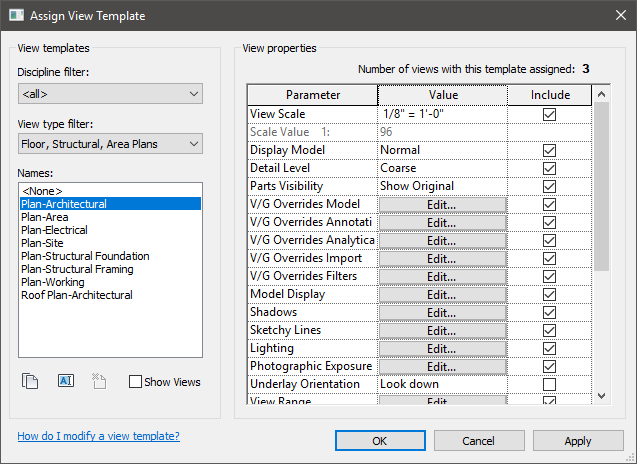Uncheck Include for Detail Level
The image size is (637, 464).
(549, 168)
